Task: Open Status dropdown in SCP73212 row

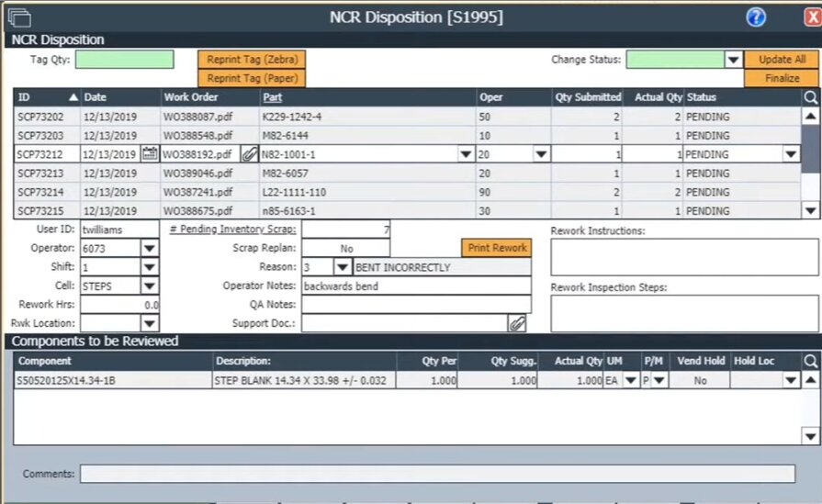Action: [x=791, y=154]
